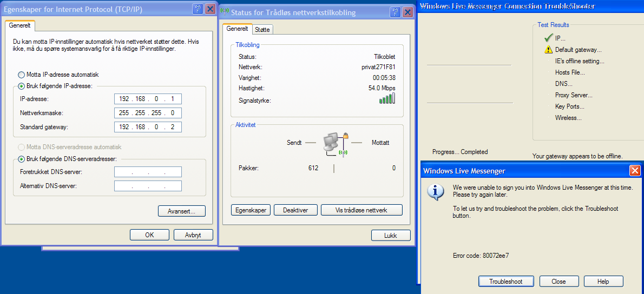
Task: Click the Close button in Messenger dialog
Action: (x=558, y=281)
